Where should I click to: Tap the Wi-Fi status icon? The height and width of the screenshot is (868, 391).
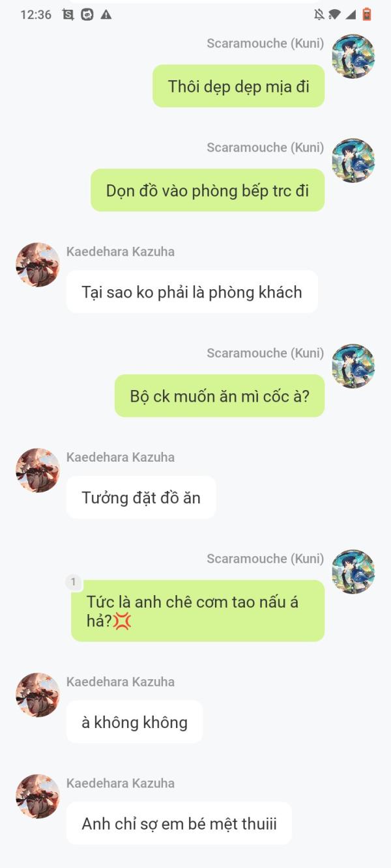coord(334,14)
